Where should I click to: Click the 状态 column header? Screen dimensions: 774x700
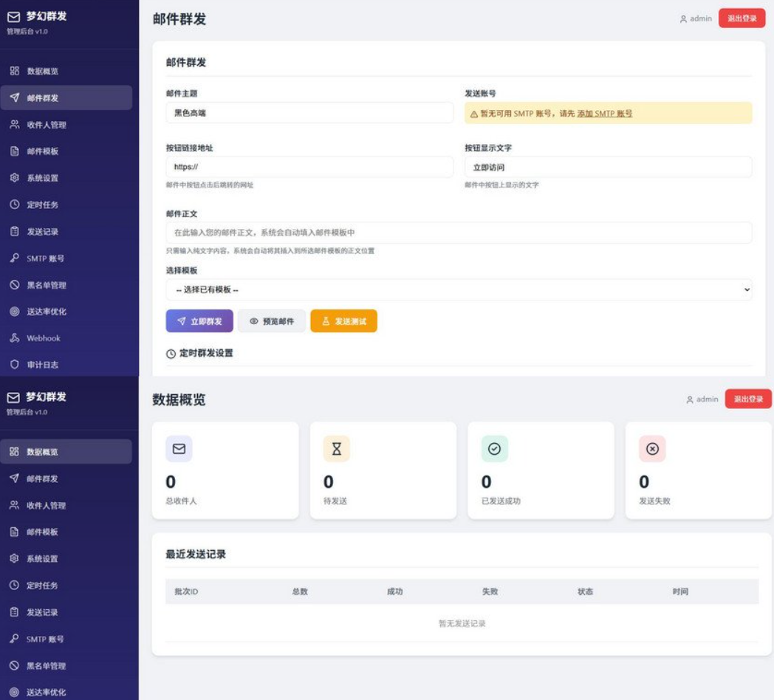(x=585, y=591)
